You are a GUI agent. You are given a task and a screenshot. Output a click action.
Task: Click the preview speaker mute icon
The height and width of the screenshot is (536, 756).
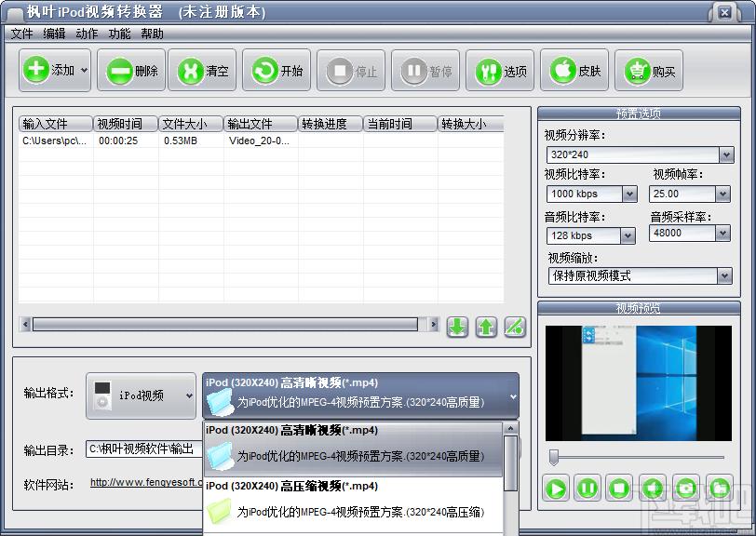click(x=652, y=489)
